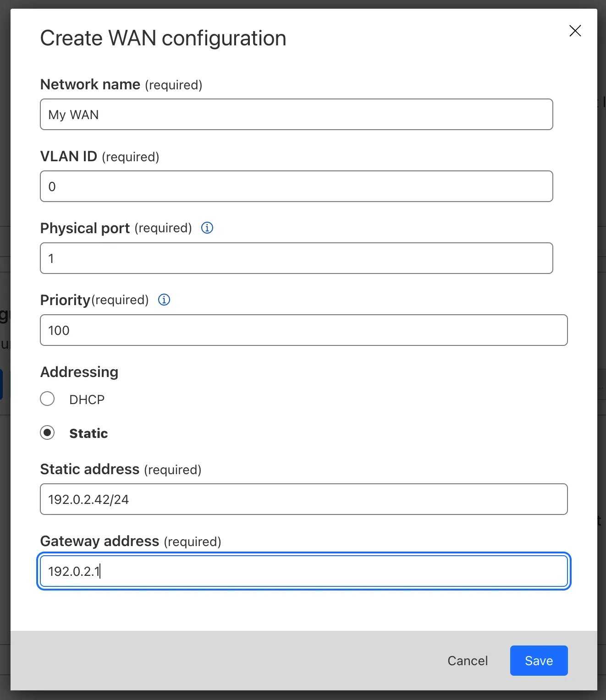Click the DHCP label text
The width and height of the screenshot is (606, 700).
(87, 399)
